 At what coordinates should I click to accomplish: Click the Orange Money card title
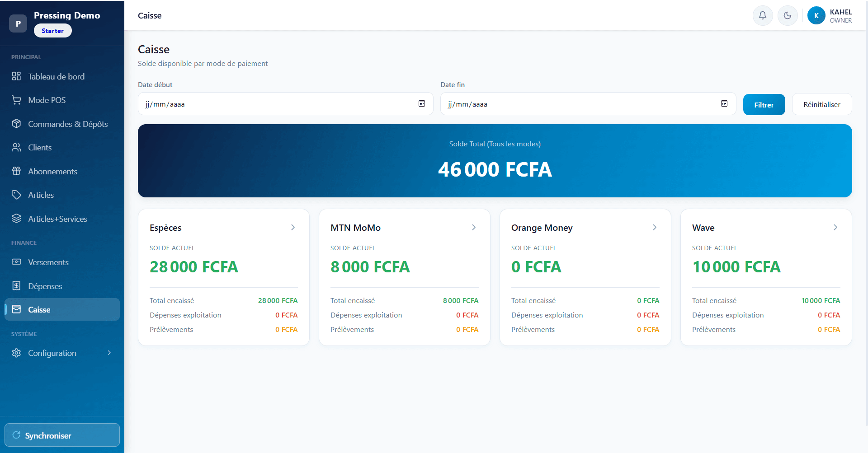pos(542,228)
